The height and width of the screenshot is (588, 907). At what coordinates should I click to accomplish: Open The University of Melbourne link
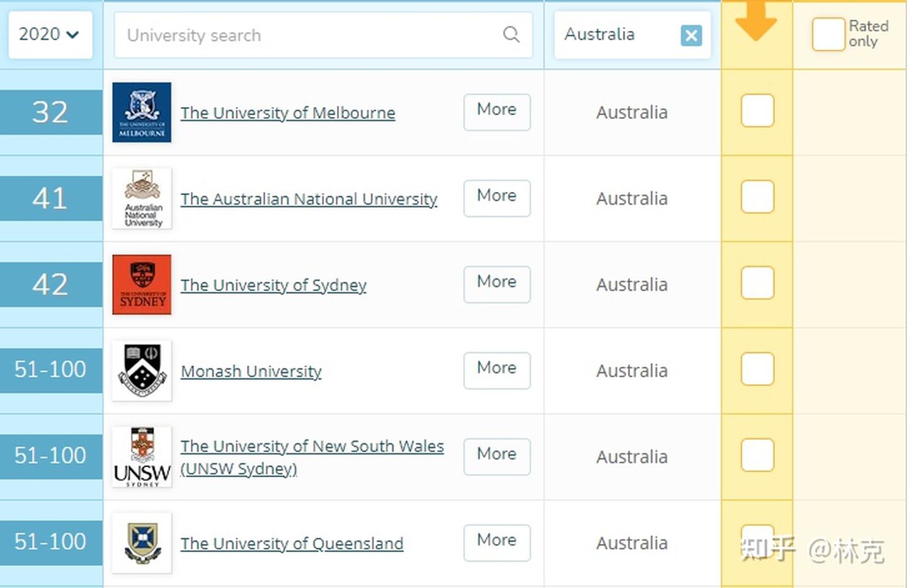(288, 113)
